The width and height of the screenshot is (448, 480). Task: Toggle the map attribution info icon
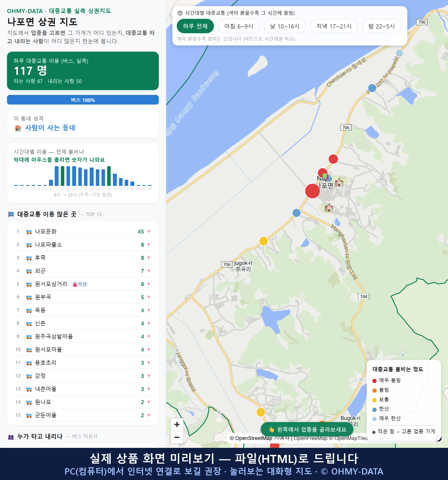tap(438, 438)
